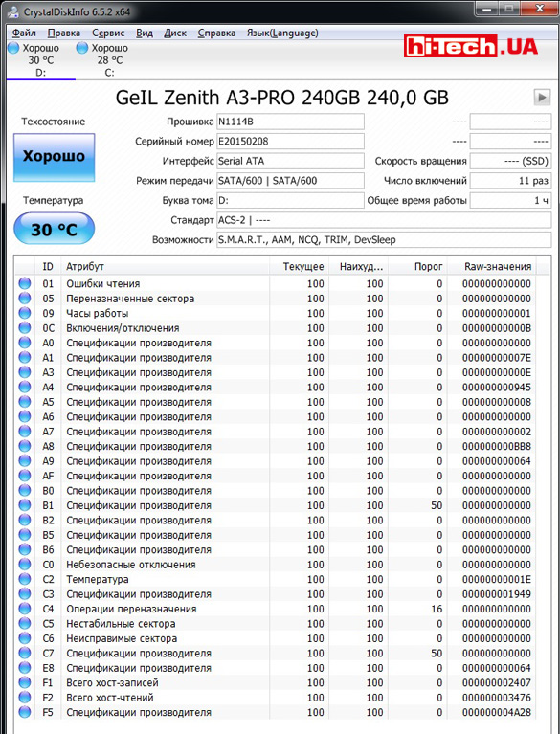Switch to the C: disk tab
This screenshot has width=560, height=734.
pos(109,60)
